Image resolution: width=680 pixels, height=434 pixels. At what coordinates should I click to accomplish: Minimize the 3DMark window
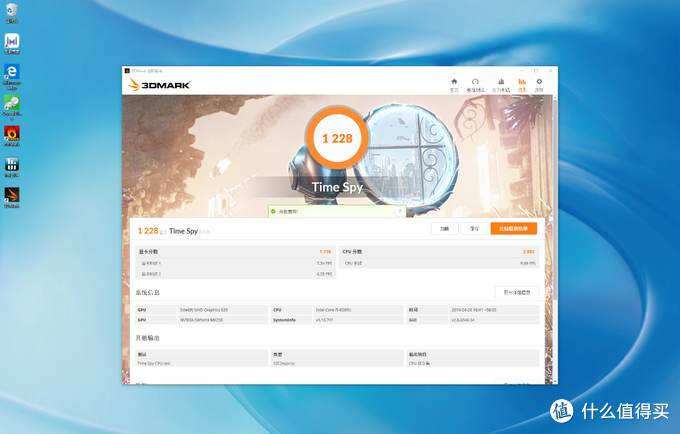click(x=522, y=71)
